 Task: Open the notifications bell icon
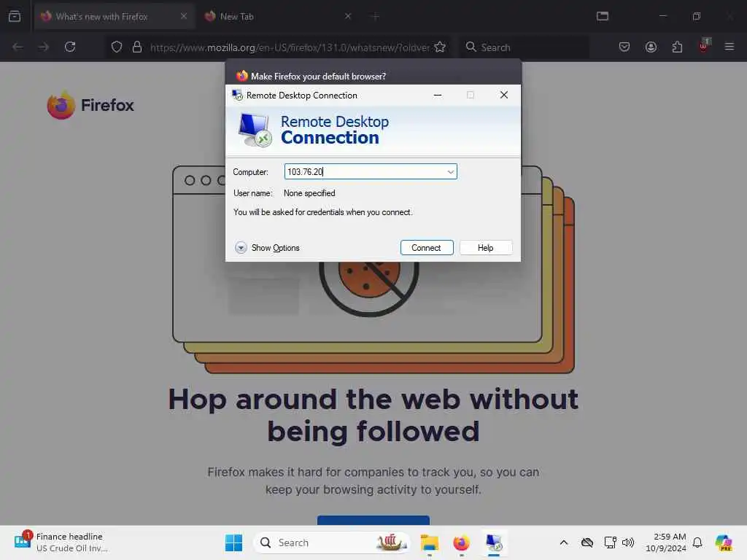click(697, 542)
